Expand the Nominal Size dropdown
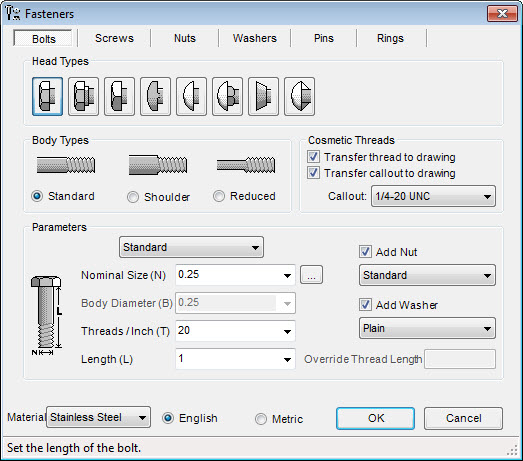523x461 pixels. coord(287,276)
